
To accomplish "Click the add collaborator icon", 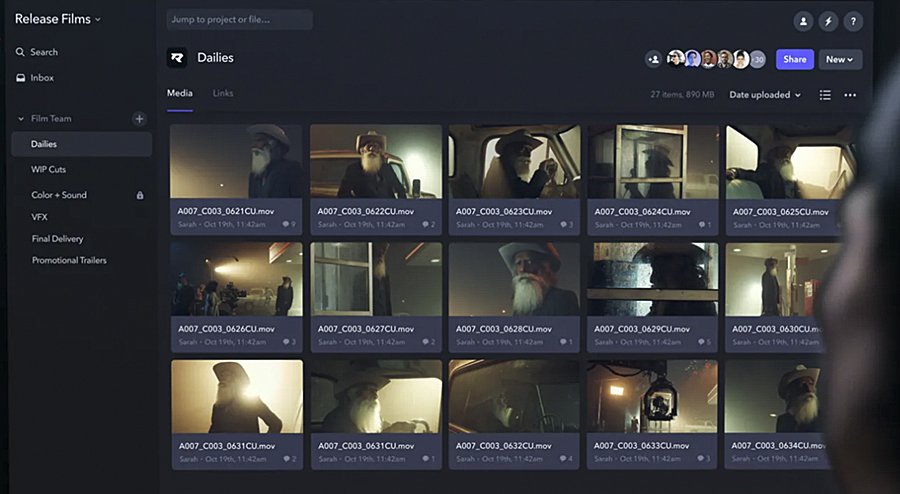I will pos(653,59).
